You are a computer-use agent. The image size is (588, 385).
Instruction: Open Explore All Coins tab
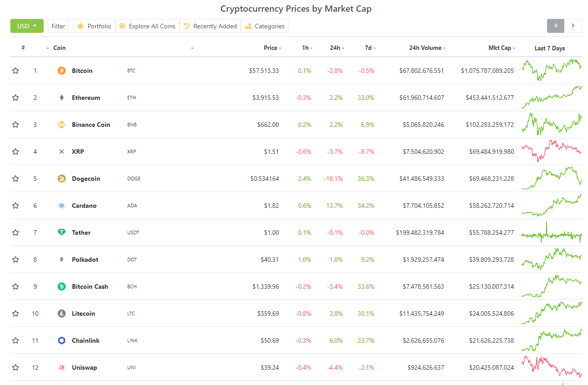pyautogui.click(x=147, y=26)
